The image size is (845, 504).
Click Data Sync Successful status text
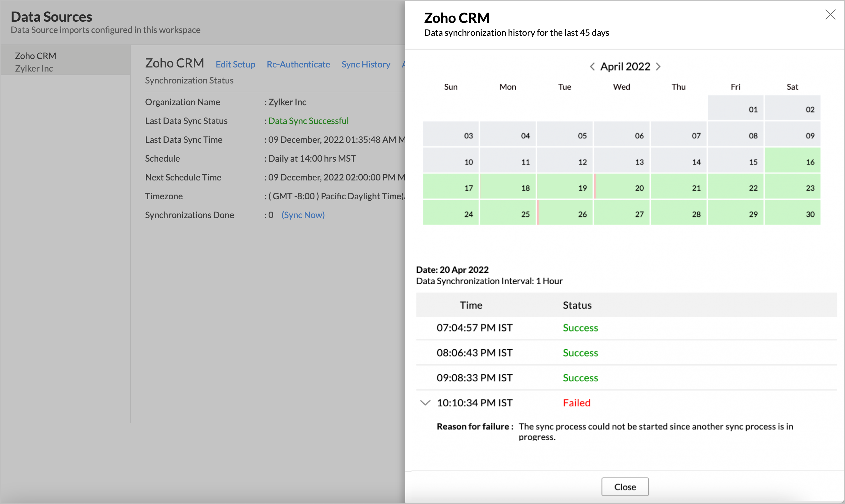[308, 121]
